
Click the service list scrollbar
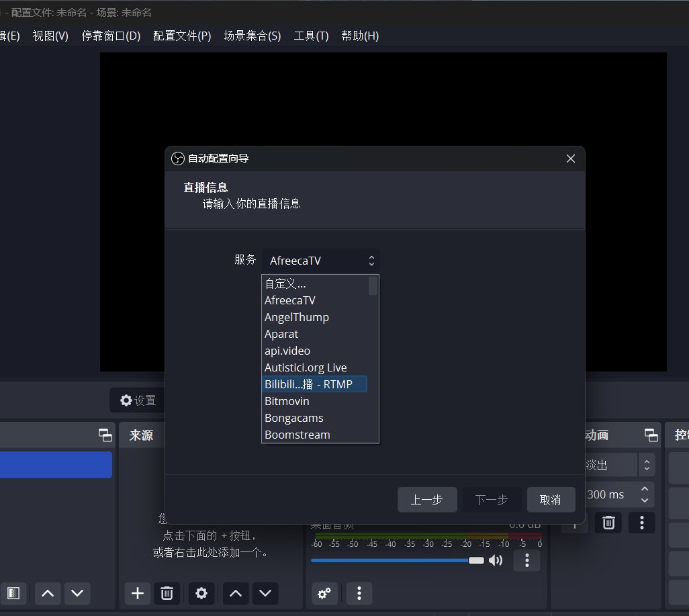pos(373,286)
